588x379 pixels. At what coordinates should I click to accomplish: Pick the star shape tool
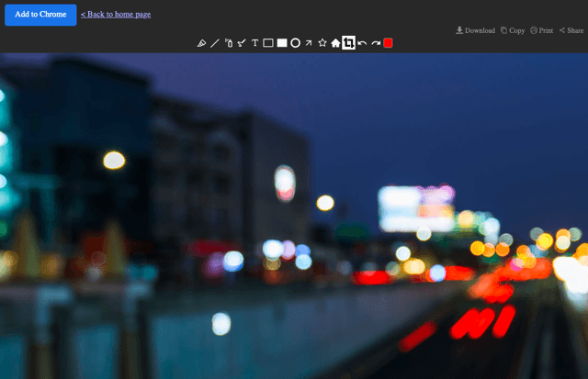tap(322, 43)
